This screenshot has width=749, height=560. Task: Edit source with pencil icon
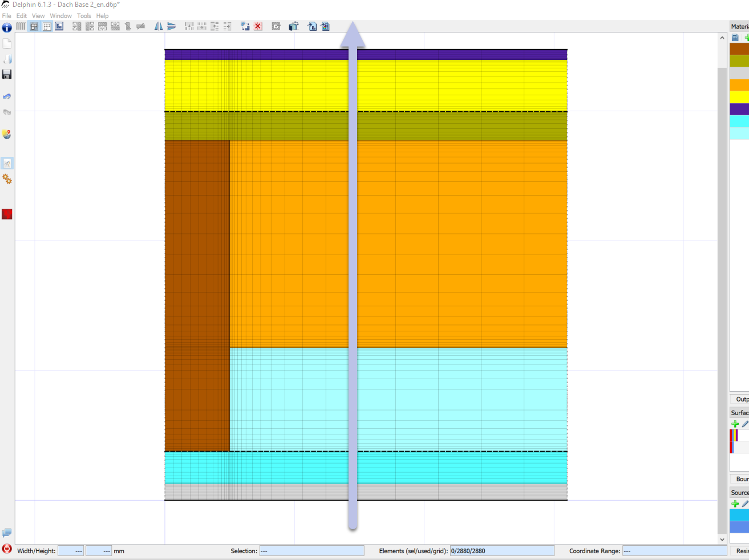745,504
